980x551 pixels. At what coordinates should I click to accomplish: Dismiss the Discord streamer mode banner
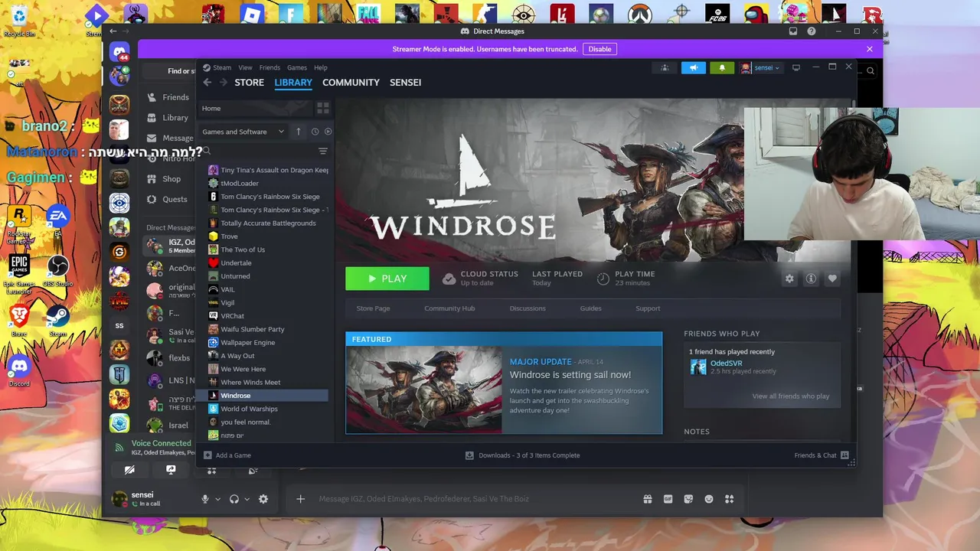click(870, 49)
